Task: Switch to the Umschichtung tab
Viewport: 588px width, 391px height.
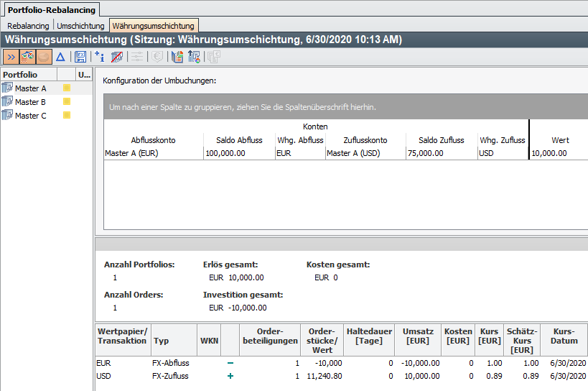Action: click(80, 26)
